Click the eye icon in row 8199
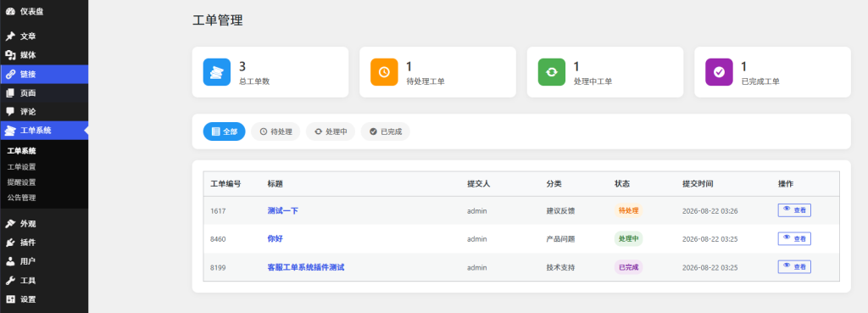This screenshot has height=313, width=868. point(787,265)
